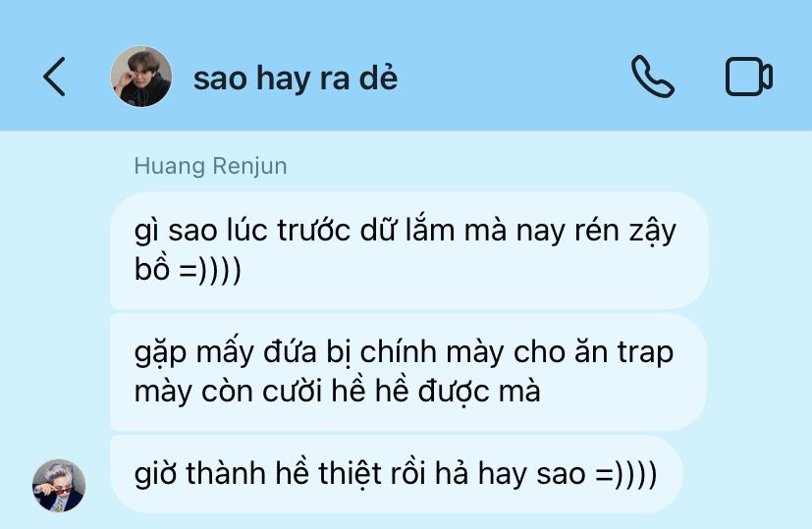Tap the word 'cười' in the second message
This screenshot has width=812, height=529.
click(x=292, y=391)
